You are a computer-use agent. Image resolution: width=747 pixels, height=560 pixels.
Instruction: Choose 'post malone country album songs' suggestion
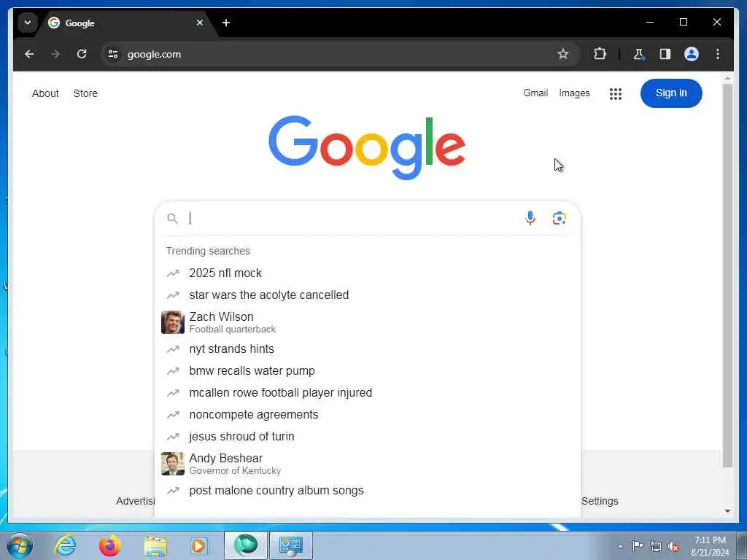pos(368,491)
